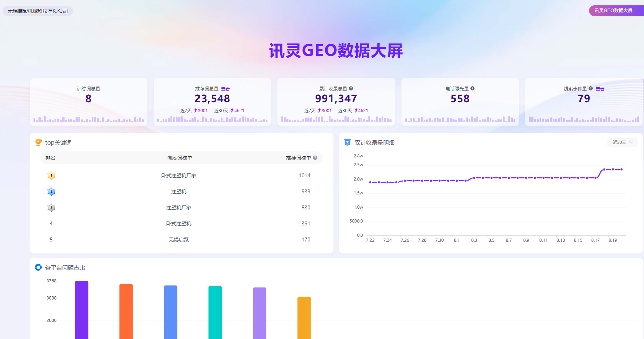This screenshot has height=339, width=644.
Task: Click the icon beside 累计收录量明细 title
Action: (x=347, y=142)
